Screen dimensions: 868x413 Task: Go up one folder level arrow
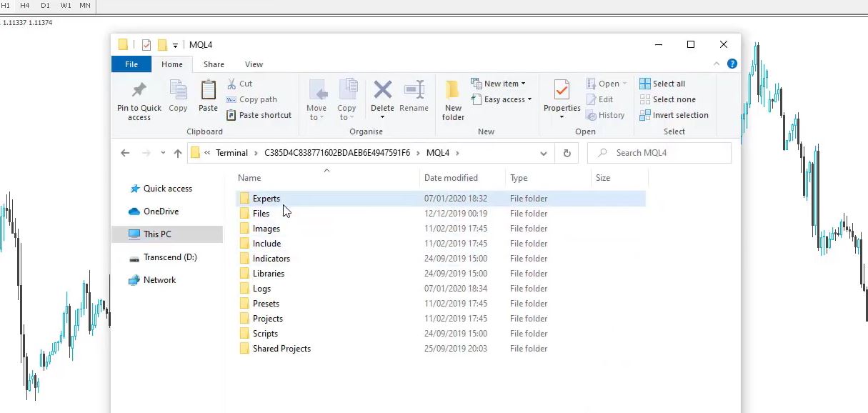coord(178,153)
